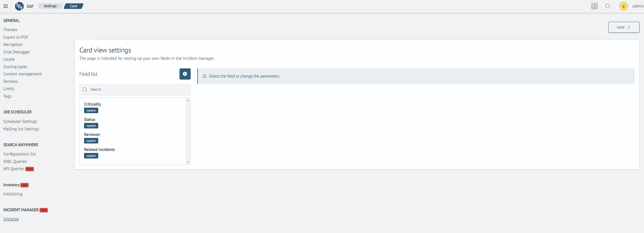This screenshot has width=644, height=233.
Task: Open Themes settings
Action: (10, 30)
